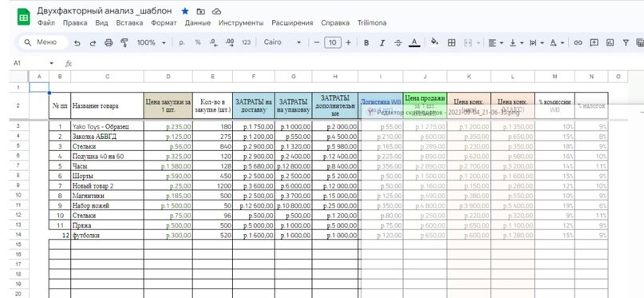644x298 pixels.
Task: Open the merge cells type dropdown arrow
Action: 479,43
